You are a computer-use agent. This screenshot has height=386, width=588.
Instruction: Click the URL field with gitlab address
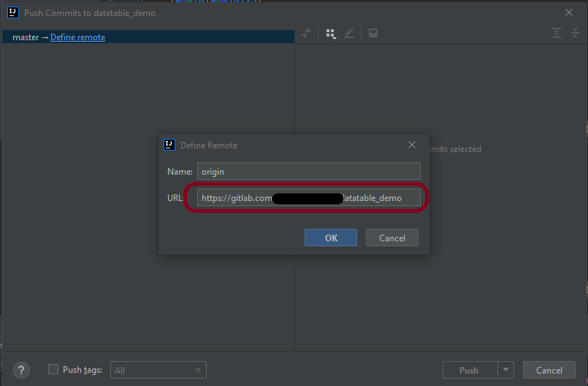(308, 198)
